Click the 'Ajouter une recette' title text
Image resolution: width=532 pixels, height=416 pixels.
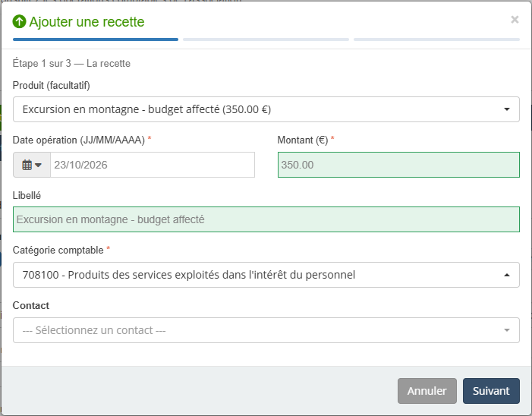[87, 22]
